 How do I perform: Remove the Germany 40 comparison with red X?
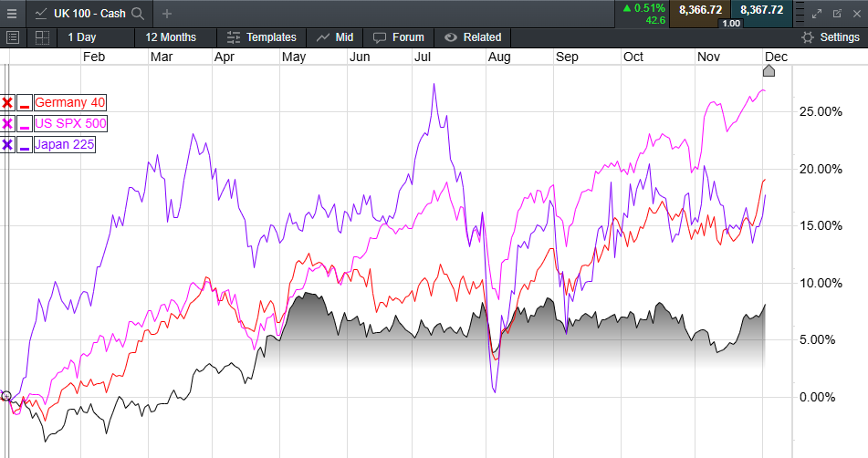click(7, 103)
